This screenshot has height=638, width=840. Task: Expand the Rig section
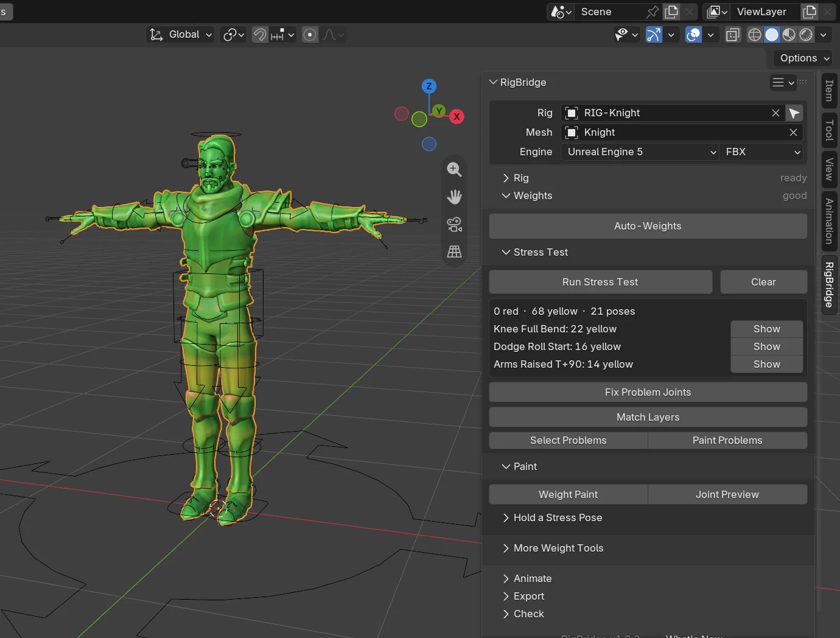click(506, 178)
